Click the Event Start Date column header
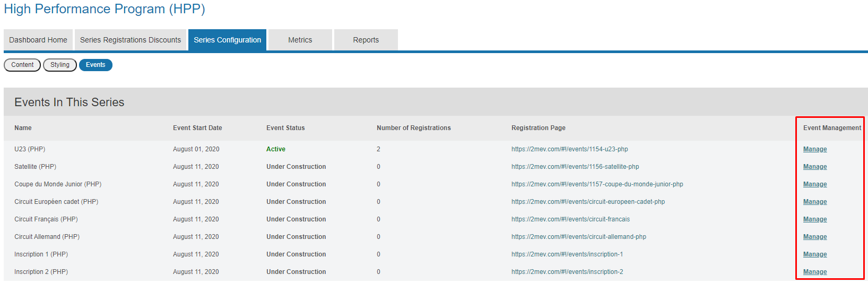 click(x=197, y=128)
